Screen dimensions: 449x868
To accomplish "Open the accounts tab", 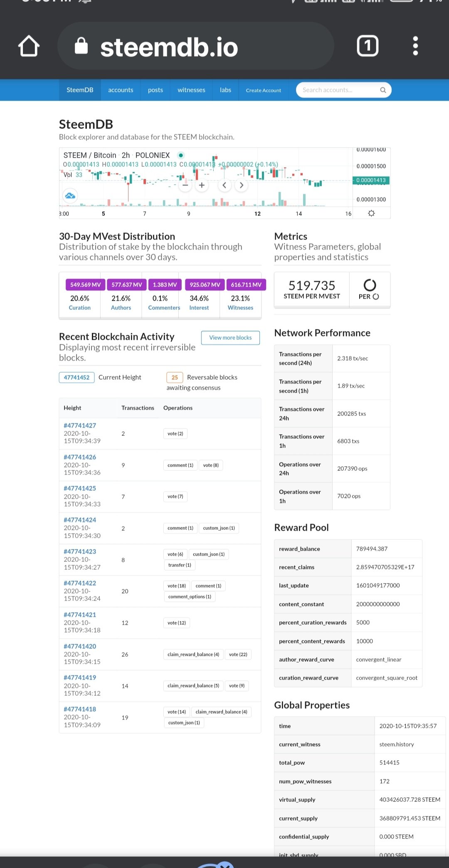I will (x=121, y=90).
